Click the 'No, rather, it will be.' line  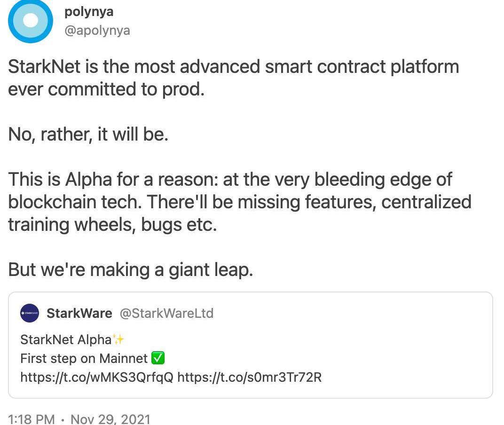[88, 135]
